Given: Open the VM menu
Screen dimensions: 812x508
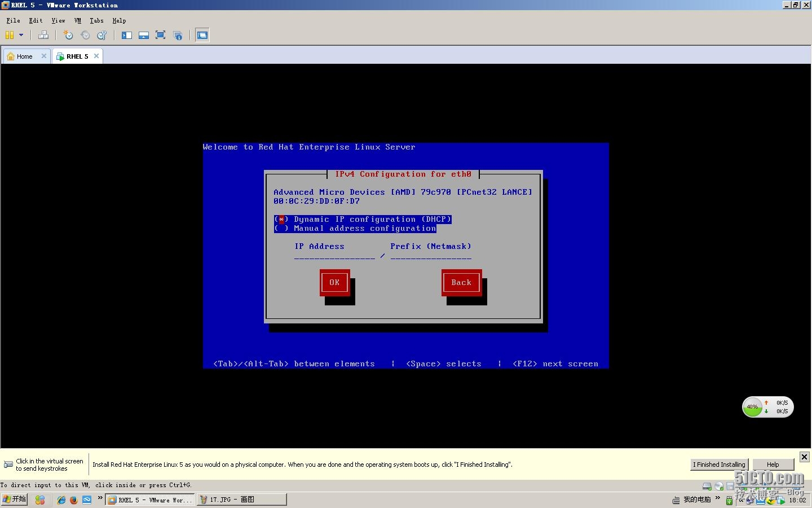Looking at the screenshot, I should [78, 20].
